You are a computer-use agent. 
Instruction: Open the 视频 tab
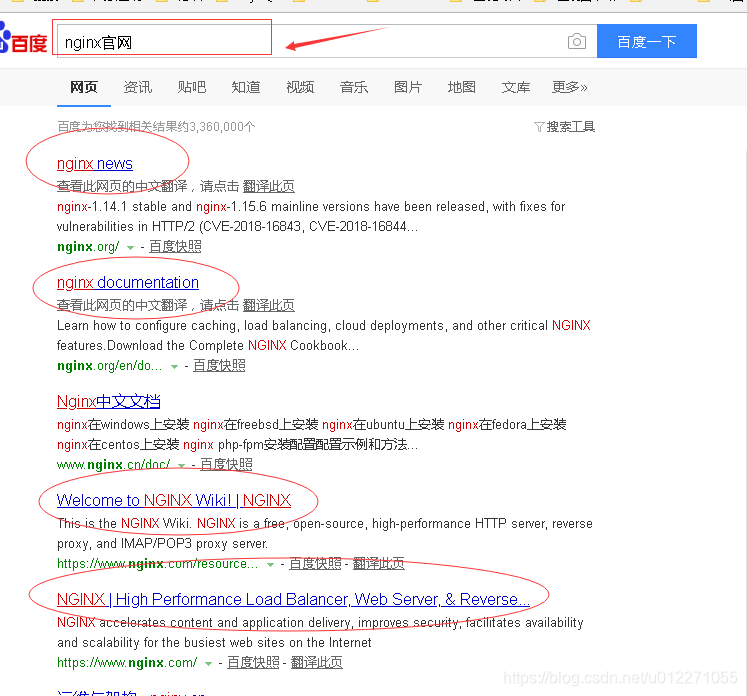(x=300, y=87)
